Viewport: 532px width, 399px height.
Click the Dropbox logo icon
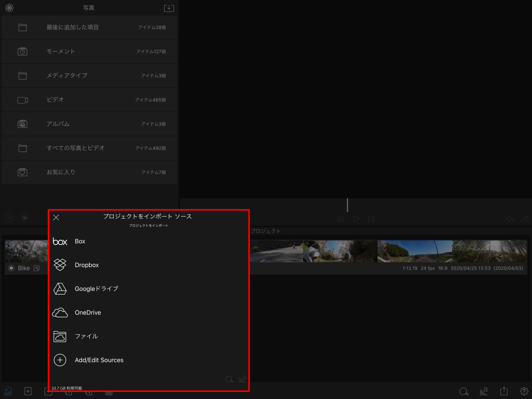click(x=60, y=265)
